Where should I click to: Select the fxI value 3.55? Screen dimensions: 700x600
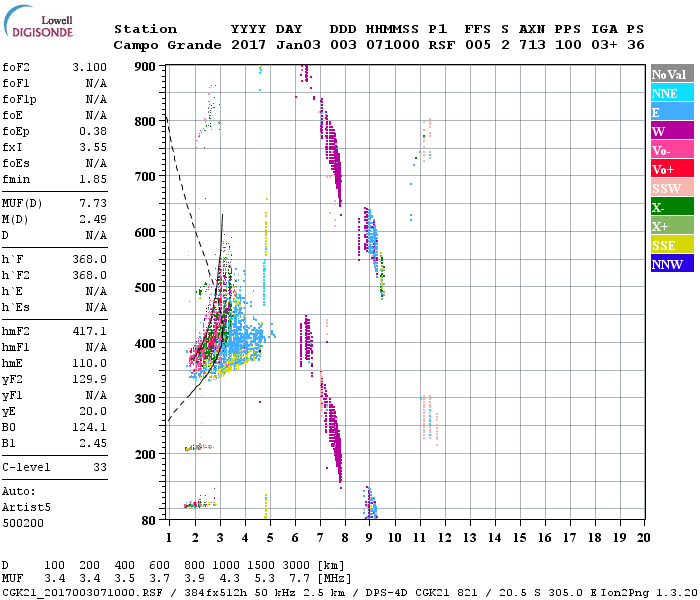point(93,147)
